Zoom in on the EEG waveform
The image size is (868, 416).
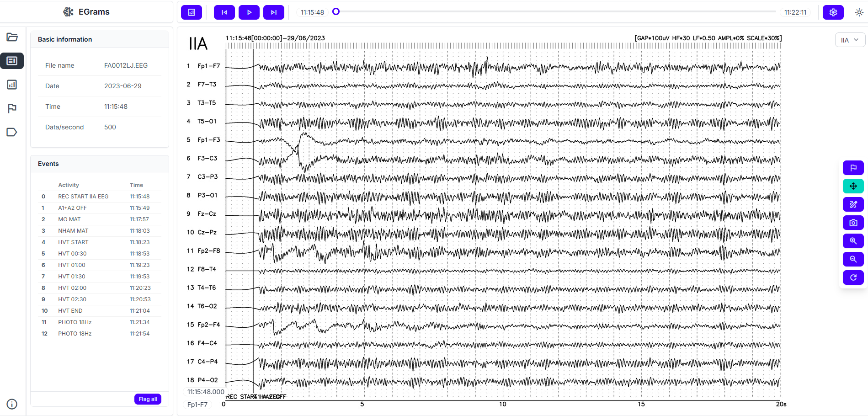pos(853,241)
